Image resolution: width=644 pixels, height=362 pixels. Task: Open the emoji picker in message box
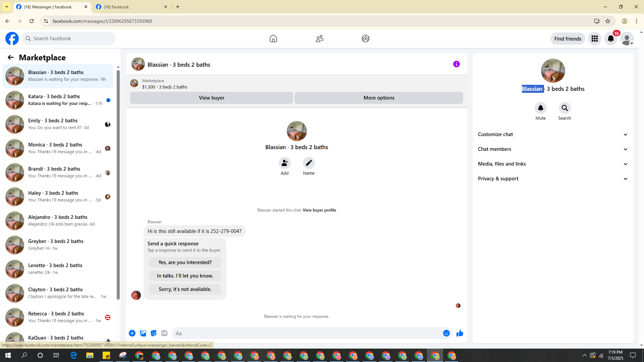(446, 333)
